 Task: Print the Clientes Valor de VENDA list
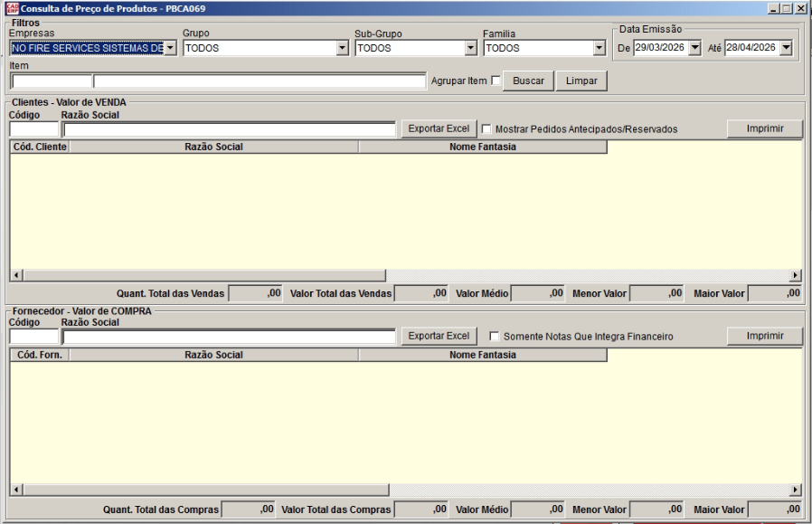(765, 129)
